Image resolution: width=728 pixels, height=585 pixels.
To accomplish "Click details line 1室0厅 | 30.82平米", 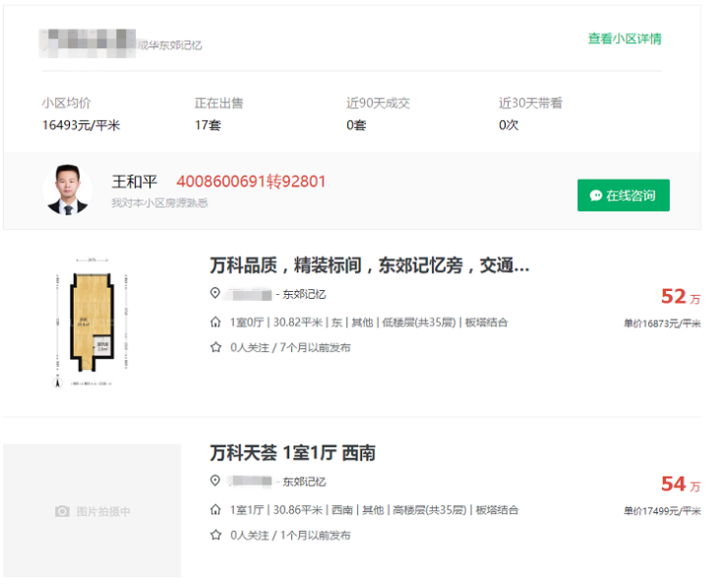I will [369, 322].
